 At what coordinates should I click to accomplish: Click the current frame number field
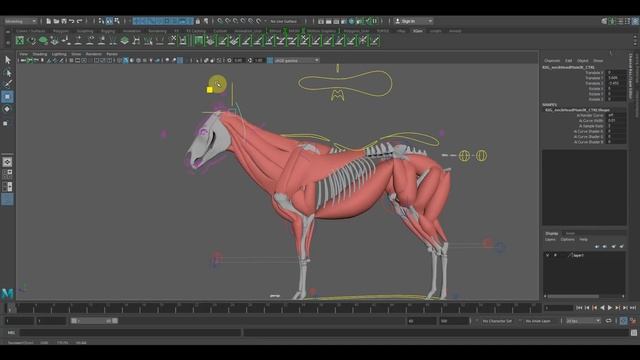558,308
